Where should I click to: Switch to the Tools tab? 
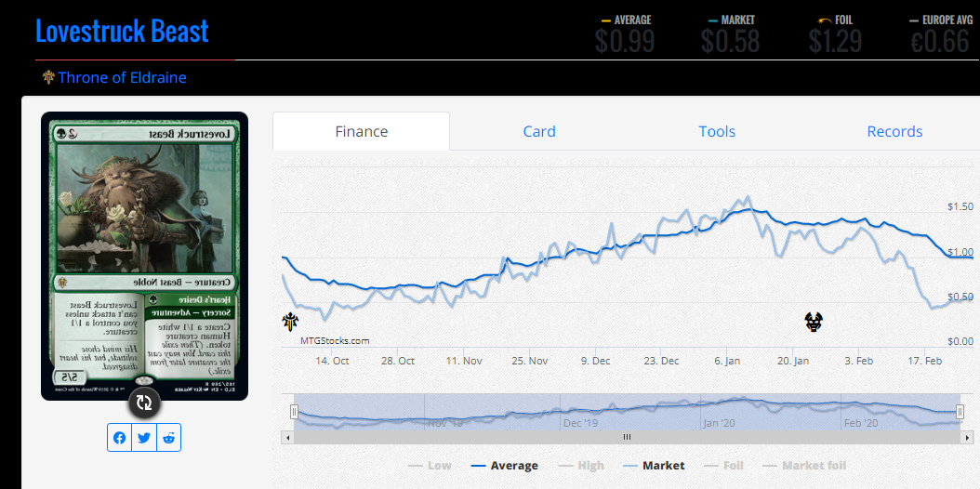point(717,131)
